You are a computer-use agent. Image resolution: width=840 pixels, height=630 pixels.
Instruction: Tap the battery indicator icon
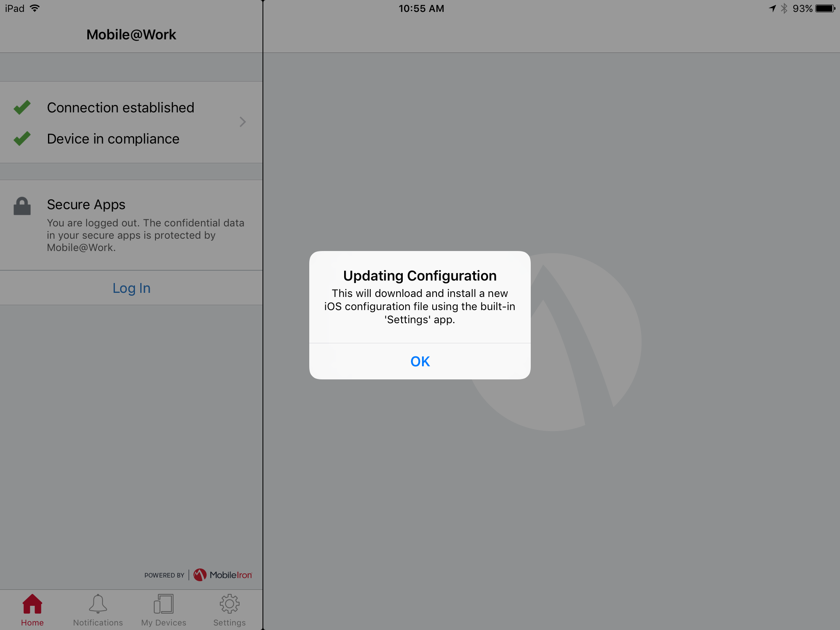825,8
